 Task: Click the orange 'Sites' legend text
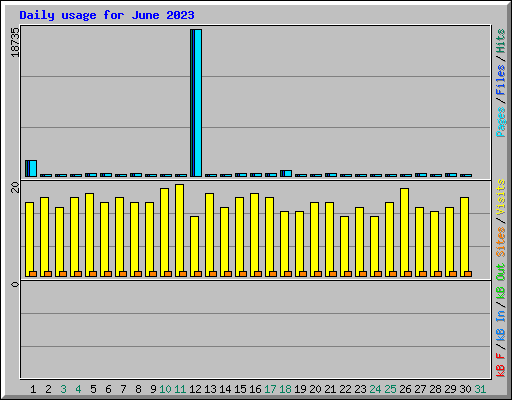click(x=501, y=242)
